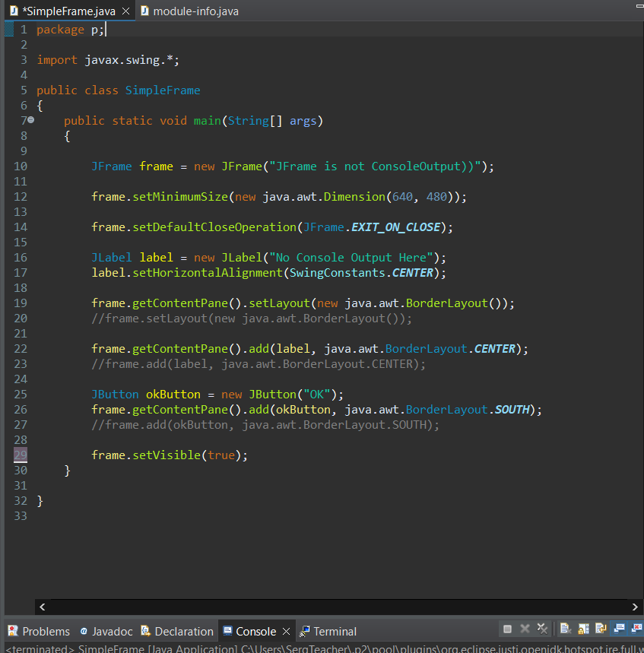Click line number 10 in the gutter
The image size is (644, 653).
(21, 166)
